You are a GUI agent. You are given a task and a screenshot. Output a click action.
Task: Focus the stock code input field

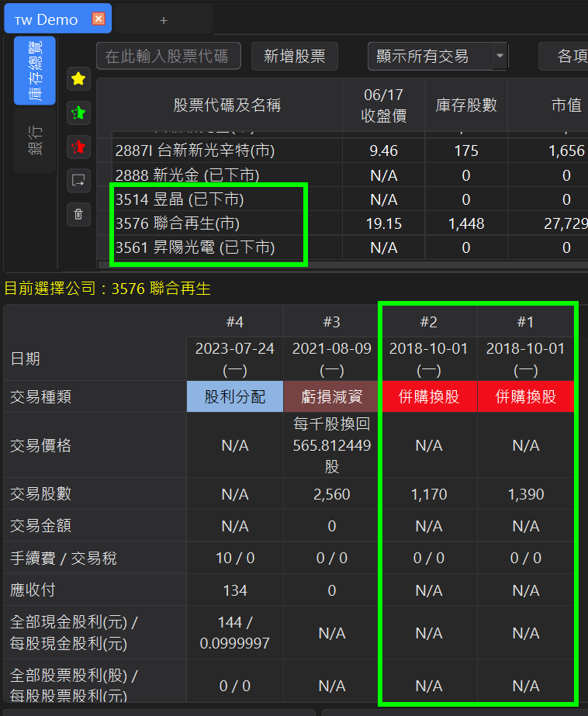pyautogui.click(x=168, y=56)
